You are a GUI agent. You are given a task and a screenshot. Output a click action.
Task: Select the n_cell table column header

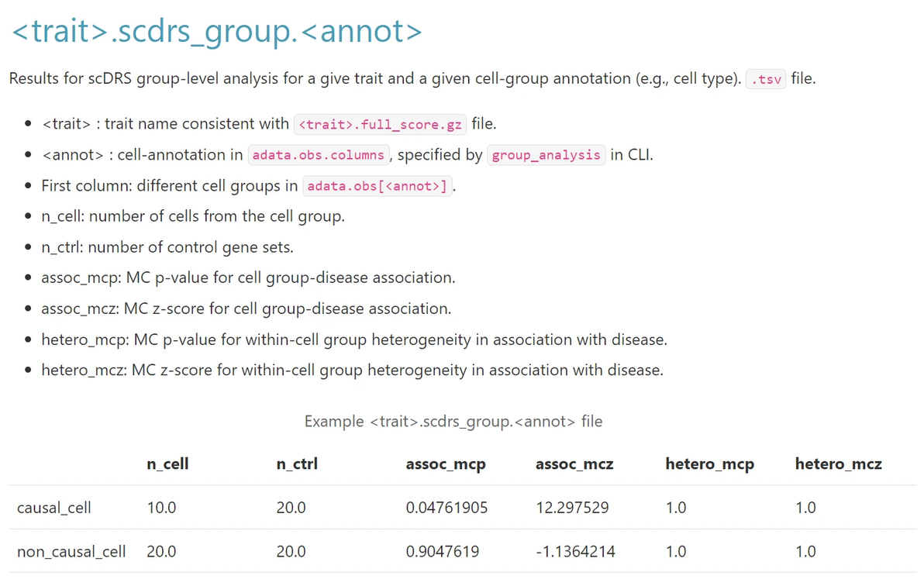coord(167,464)
